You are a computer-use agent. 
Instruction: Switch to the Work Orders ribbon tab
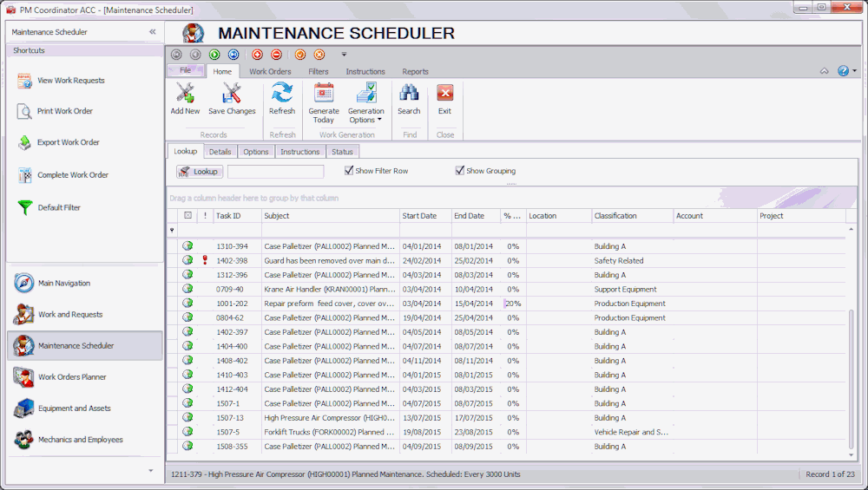[x=270, y=72]
